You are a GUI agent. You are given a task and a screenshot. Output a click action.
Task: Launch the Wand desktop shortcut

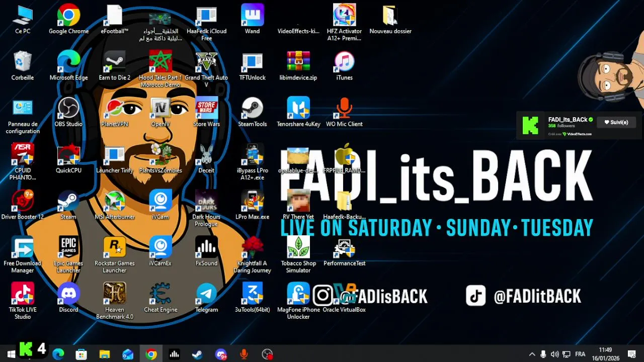[x=253, y=20]
